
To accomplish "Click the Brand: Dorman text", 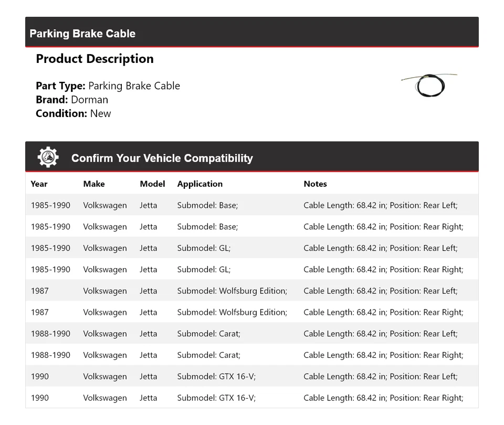I will [72, 100].
